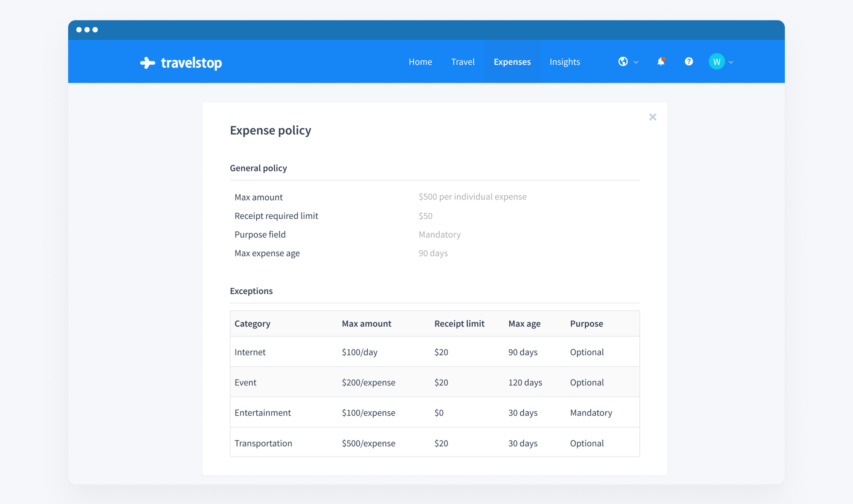
Task: Click the $500/expense amount cell
Action: coord(368,443)
